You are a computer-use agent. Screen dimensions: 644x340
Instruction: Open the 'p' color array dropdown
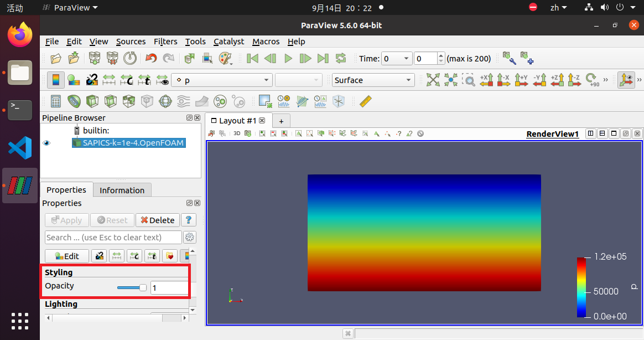click(222, 80)
